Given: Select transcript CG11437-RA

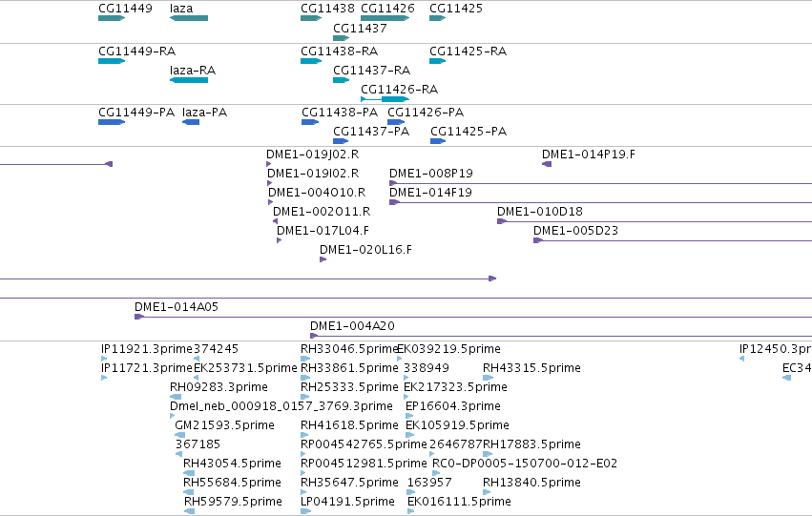Looking at the screenshot, I should [342, 80].
